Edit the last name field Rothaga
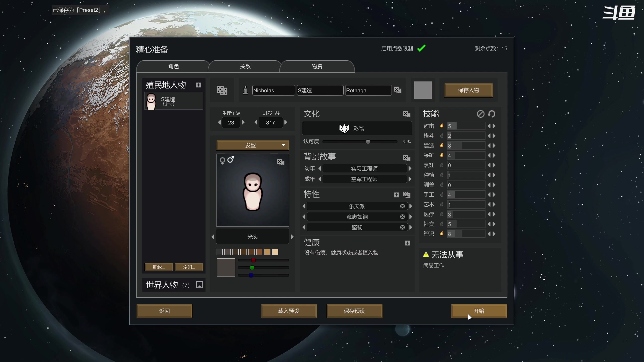This screenshot has height=362, width=644. click(x=368, y=90)
